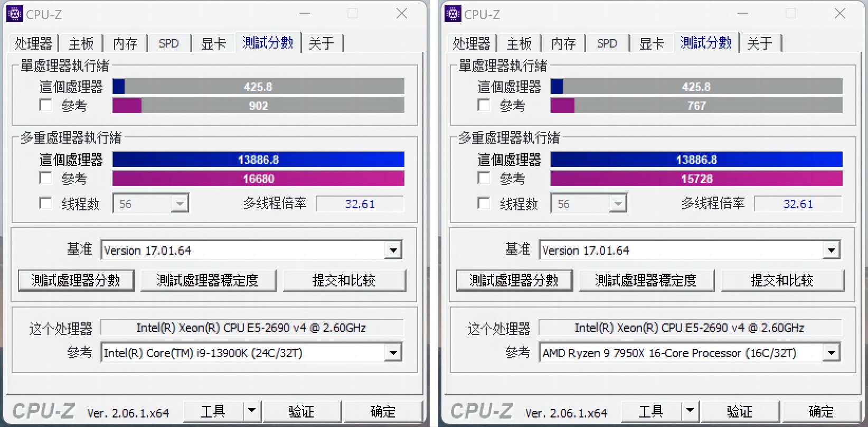Open 基准 Version 17.01.64 dropdown in left window
Screen dimensions: 868x427
(x=393, y=250)
